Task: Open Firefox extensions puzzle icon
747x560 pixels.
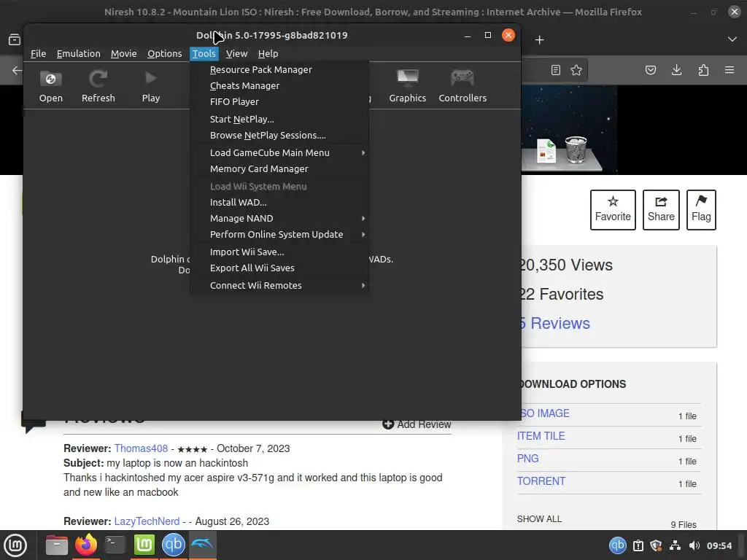Action: (x=703, y=70)
